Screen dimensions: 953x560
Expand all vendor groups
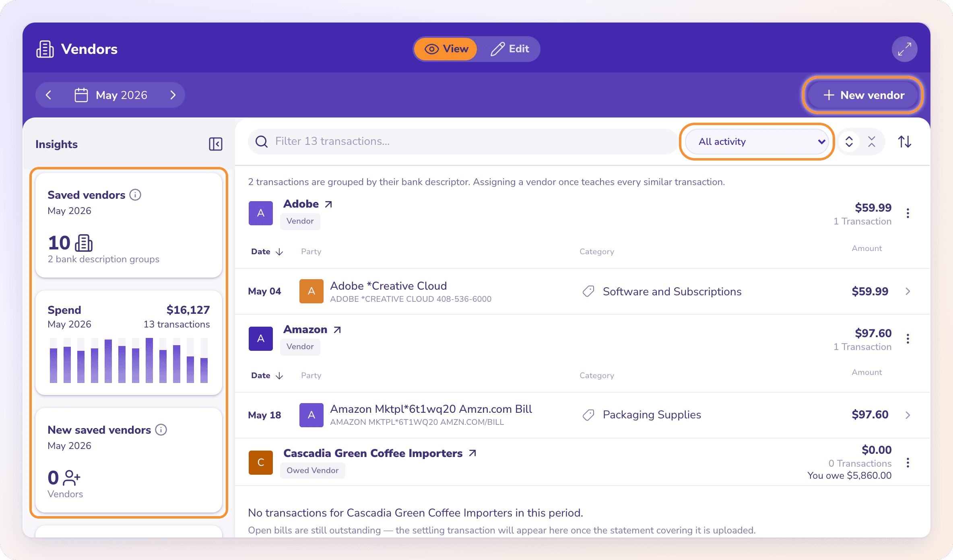tap(849, 142)
